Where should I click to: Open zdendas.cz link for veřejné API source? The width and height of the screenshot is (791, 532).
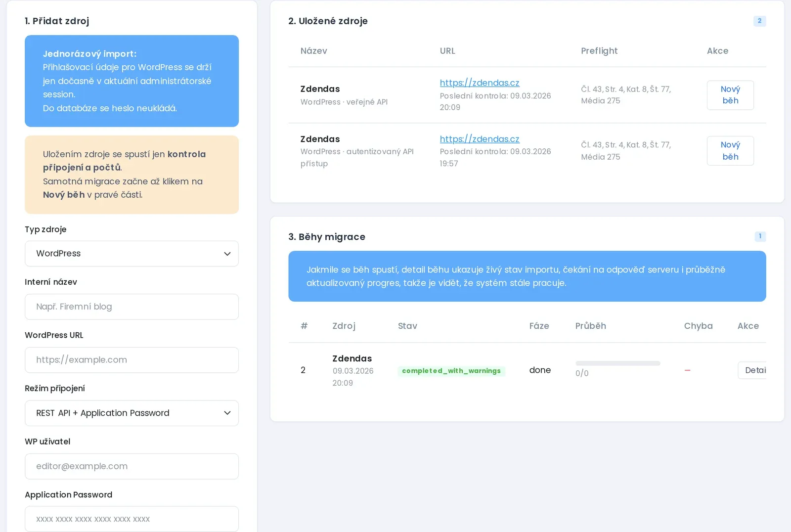click(480, 83)
